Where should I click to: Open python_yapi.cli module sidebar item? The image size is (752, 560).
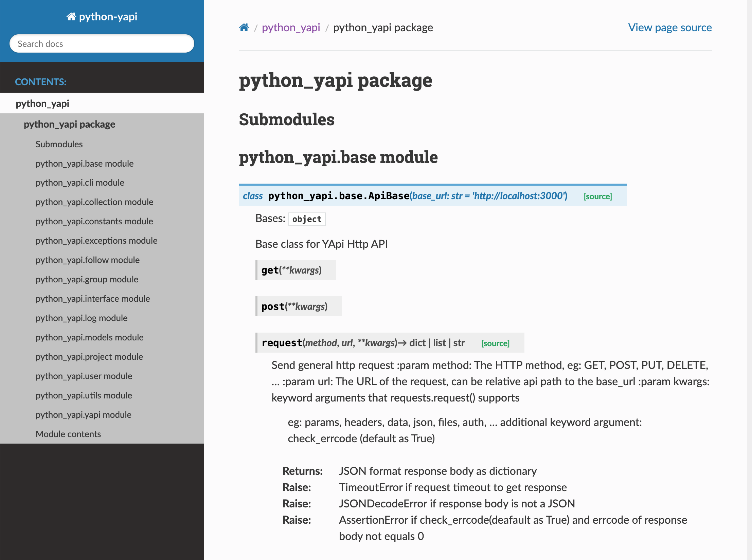tap(80, 183)
